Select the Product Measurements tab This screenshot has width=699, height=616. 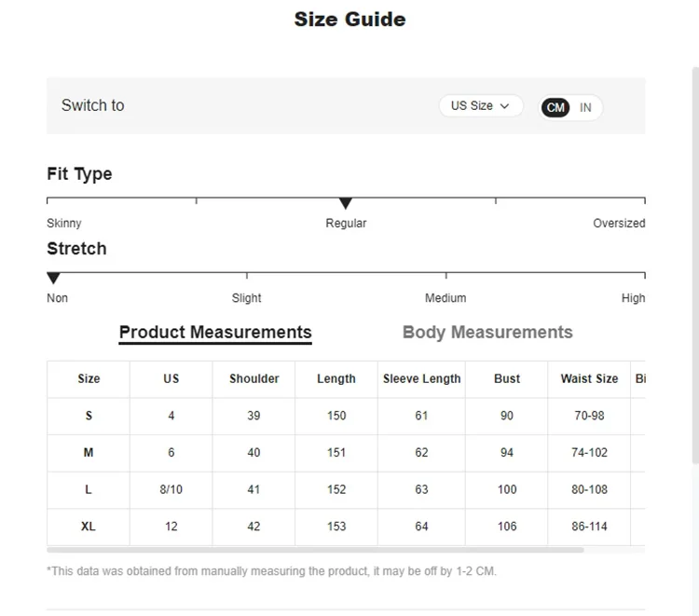click(215, 333)
